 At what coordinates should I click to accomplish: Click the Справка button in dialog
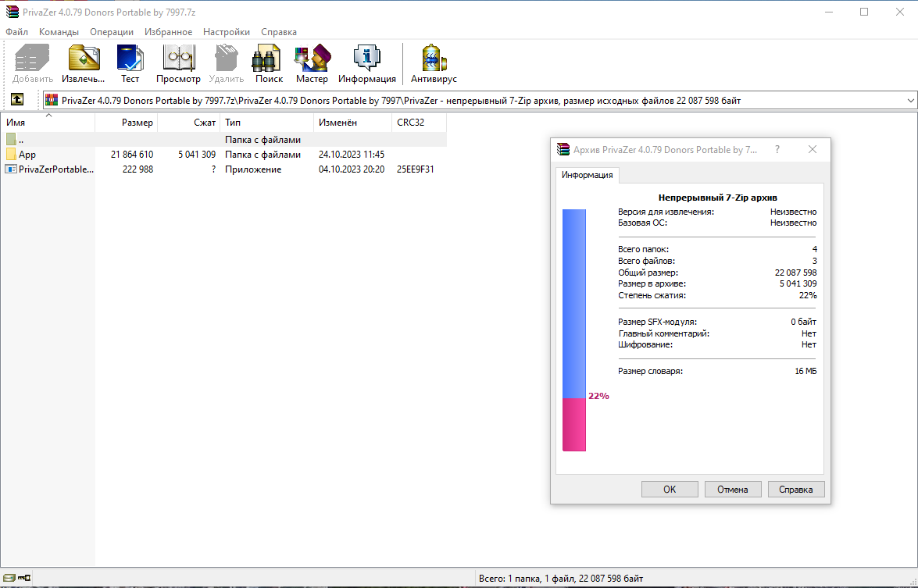(795, 489)
